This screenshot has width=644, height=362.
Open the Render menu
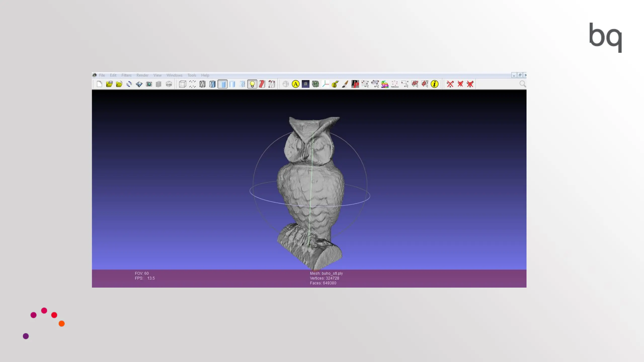pyautogui.click(x=142, y=75)
